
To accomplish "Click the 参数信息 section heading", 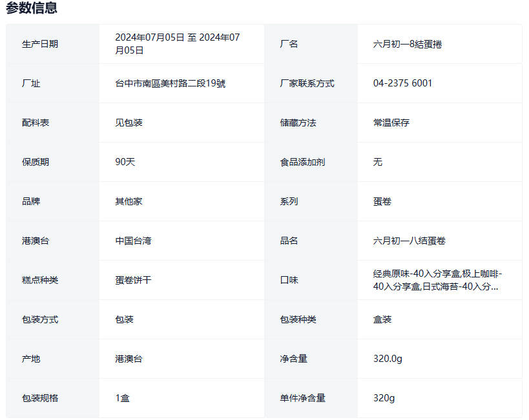I will pos(32,8).
